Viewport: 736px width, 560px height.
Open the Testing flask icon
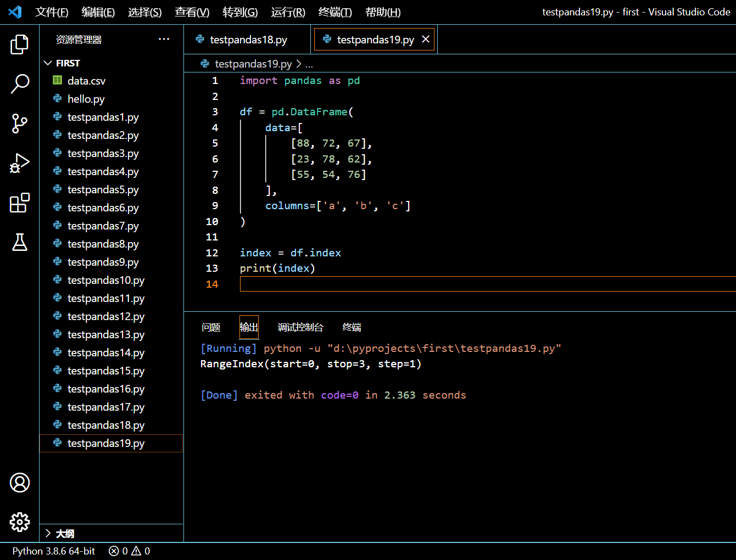coord(20,242)
